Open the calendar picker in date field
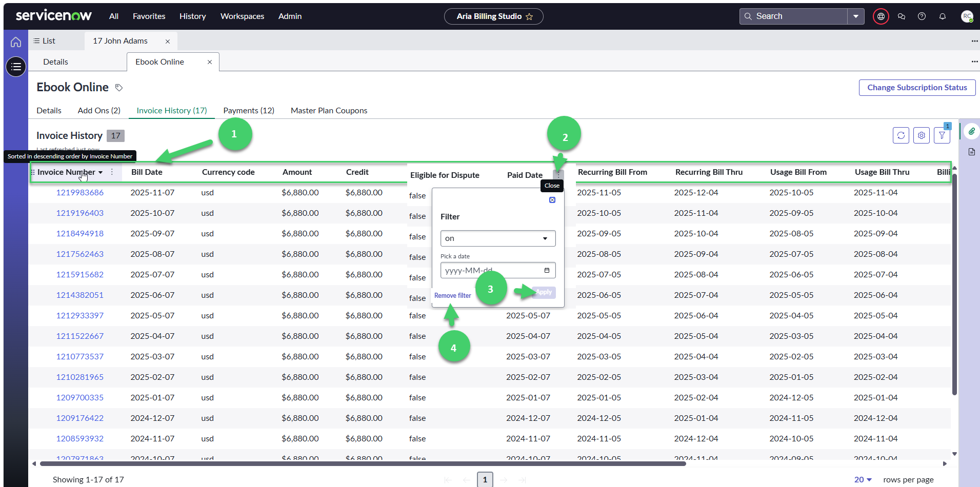 tap(547, 270)
